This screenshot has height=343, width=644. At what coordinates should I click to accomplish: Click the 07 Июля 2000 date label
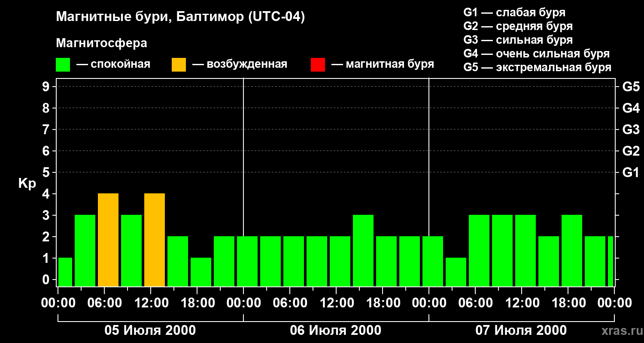coord(521,331)
